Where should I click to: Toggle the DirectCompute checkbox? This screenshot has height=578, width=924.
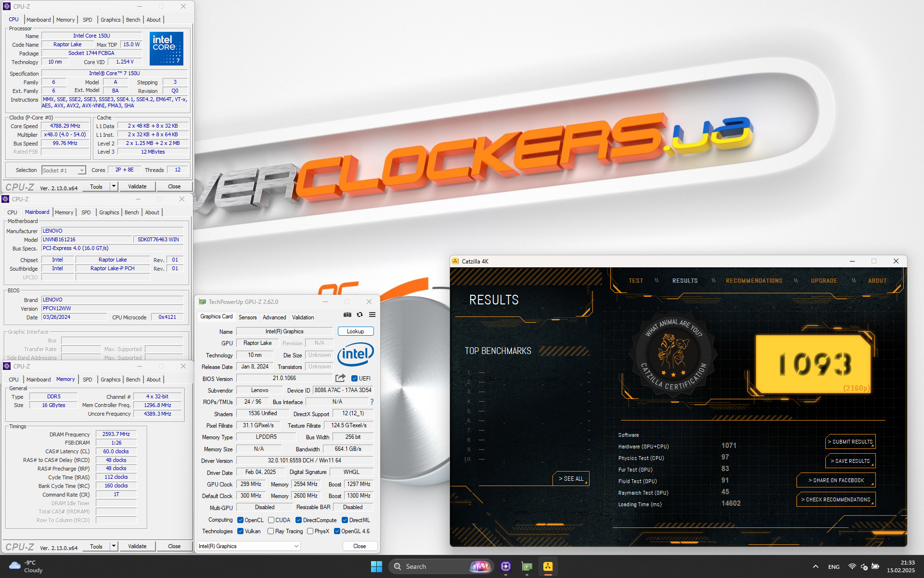pyautogui.click(x=298, y=520)
